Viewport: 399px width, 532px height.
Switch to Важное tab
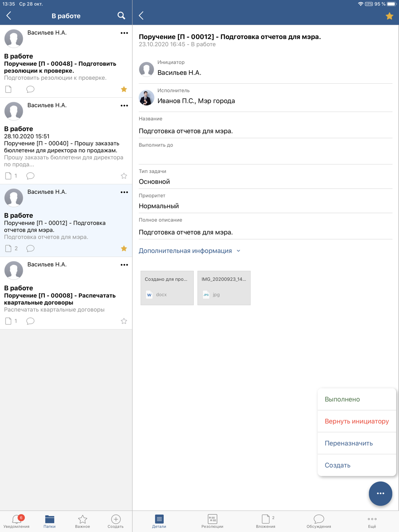(83, 521)
